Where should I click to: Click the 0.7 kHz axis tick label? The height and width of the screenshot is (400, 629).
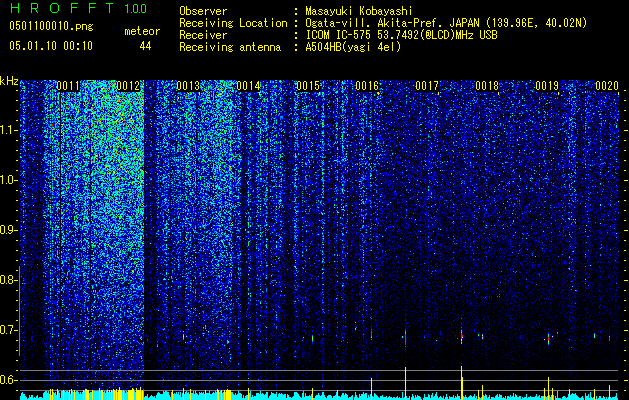point(7,330)
